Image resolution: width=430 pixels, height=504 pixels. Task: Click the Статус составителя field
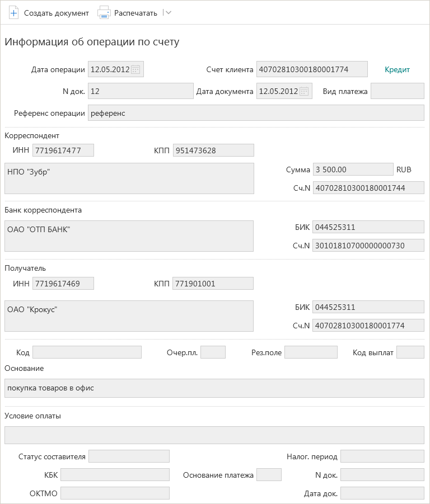(129, 456)
